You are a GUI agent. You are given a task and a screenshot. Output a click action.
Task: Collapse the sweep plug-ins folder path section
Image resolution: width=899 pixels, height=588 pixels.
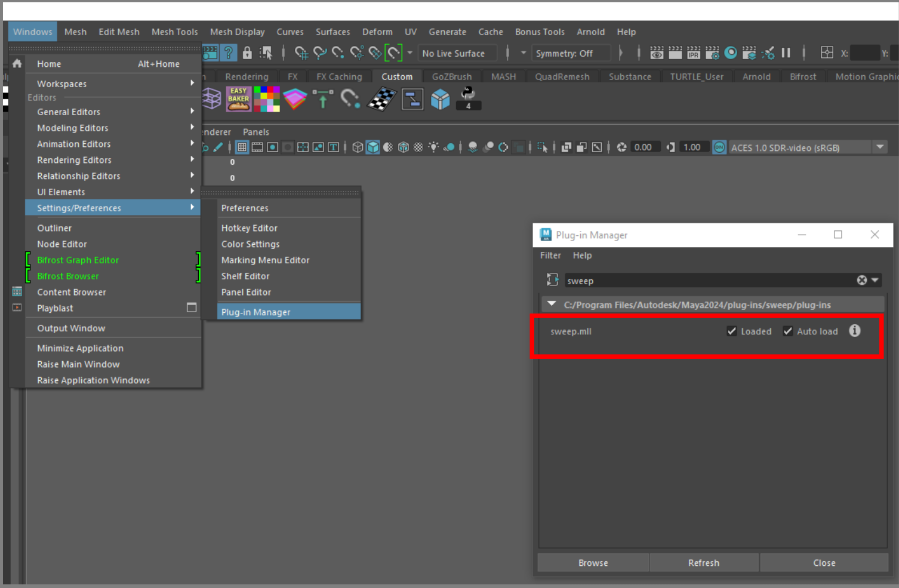pyautogui.click(x=552, y=304)
